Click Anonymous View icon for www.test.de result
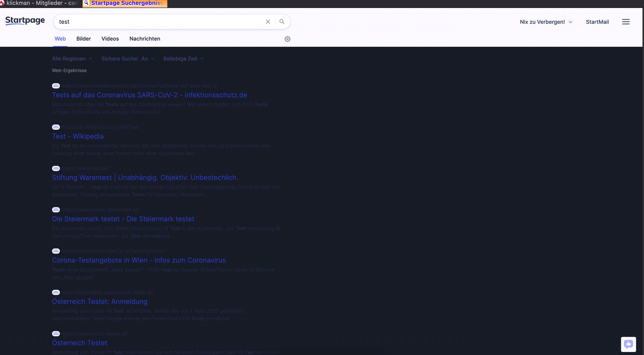Screen dimensions: 644x355 56,169
